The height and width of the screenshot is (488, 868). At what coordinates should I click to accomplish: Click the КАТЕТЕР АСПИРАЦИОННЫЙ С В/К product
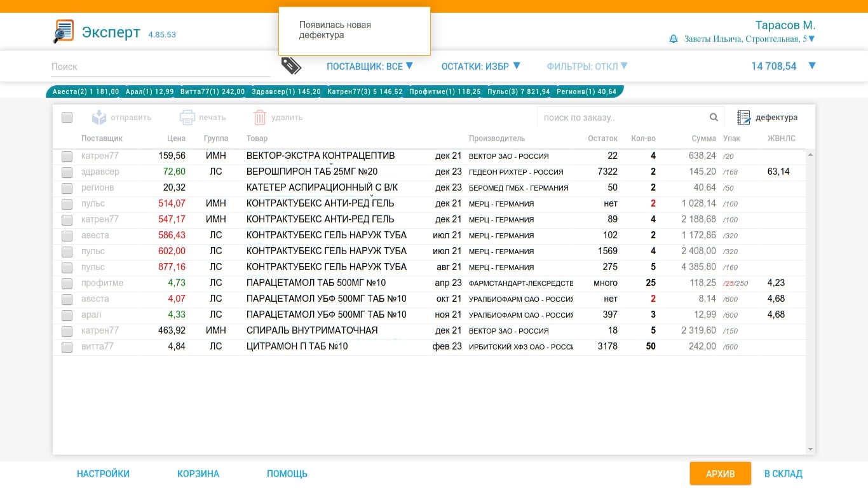click(322, 187)
